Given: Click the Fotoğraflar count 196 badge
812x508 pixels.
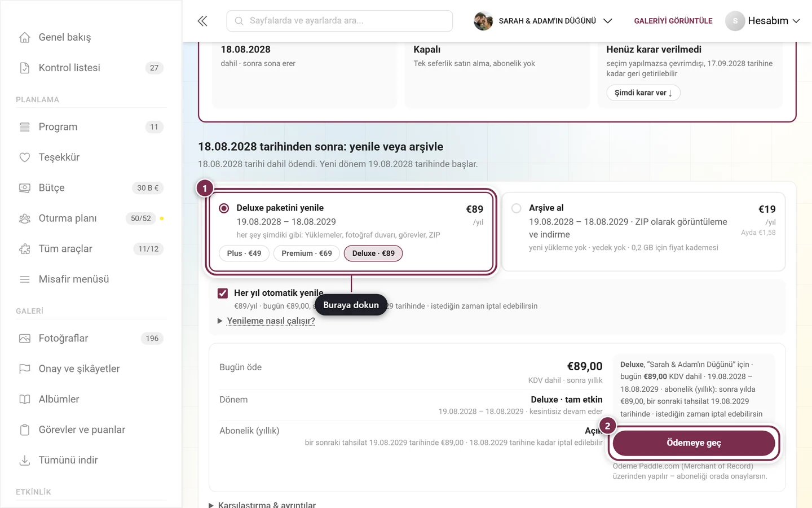Looking at the screenshot, I should pos(152,339).
